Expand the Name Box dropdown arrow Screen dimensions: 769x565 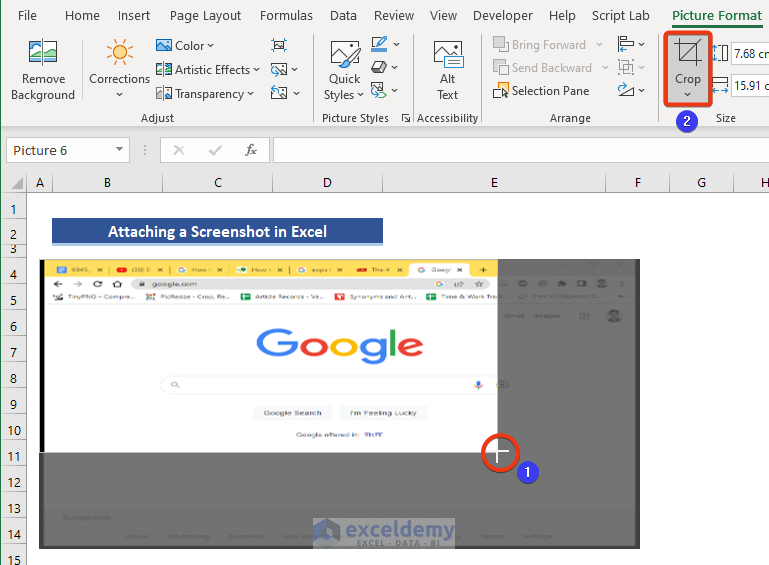coord(119,149)
